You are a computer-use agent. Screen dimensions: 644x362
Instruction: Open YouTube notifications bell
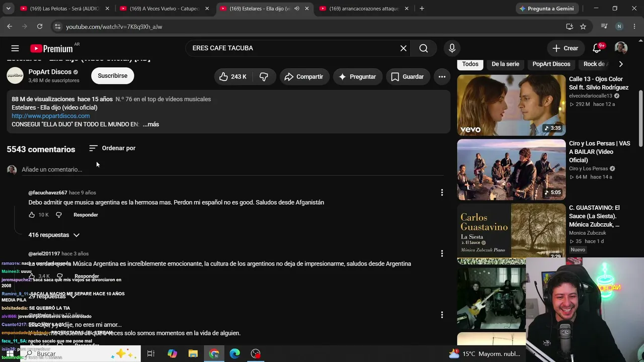click(597, 48)
